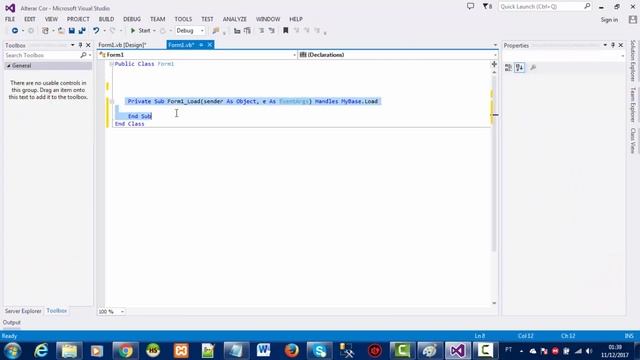This screenshot has height=360, width=640.
Task: Click the Categorized view icon in Properties
Action: click(x=508, y=68)
